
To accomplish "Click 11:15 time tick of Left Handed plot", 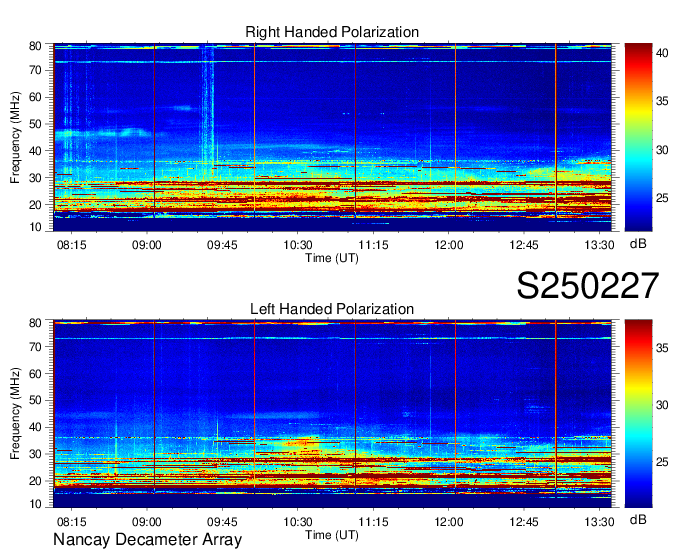I will pyautogui.click(x=373, y=522).
